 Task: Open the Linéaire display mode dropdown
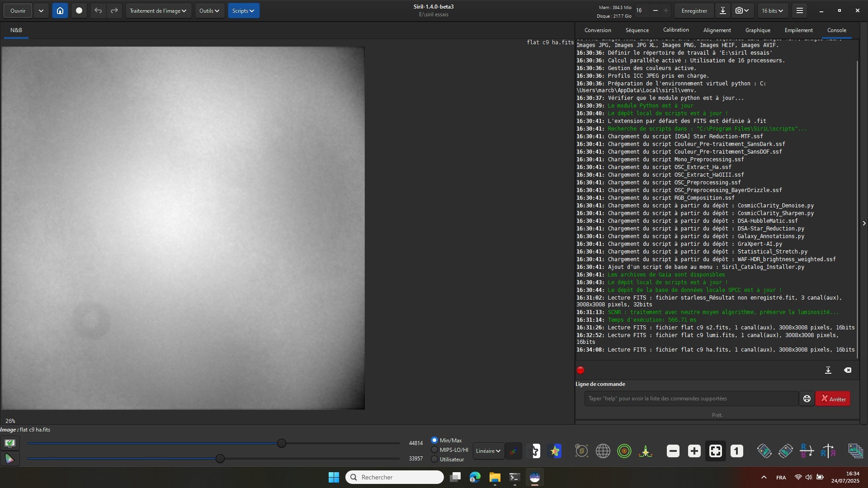coord(488,451)
